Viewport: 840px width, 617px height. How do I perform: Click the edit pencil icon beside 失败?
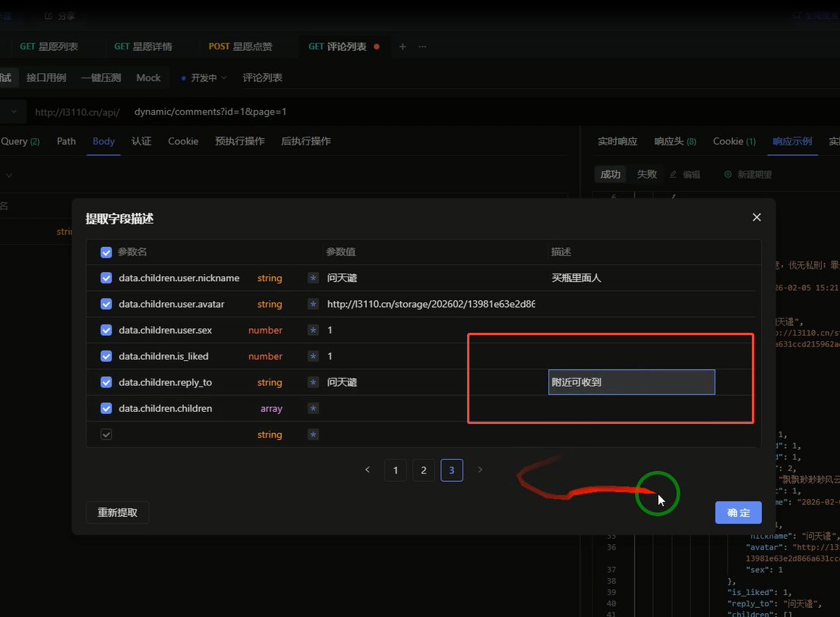tap(673, 175)
